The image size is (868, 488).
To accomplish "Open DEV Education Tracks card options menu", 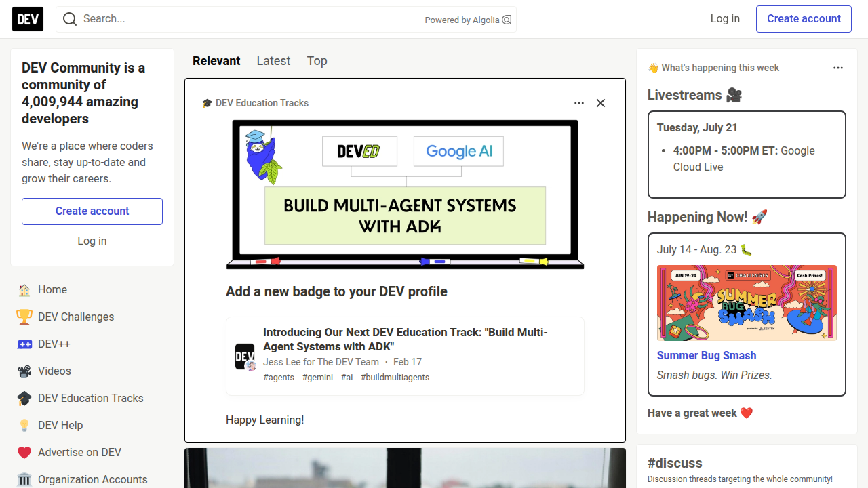I will 579,103.
